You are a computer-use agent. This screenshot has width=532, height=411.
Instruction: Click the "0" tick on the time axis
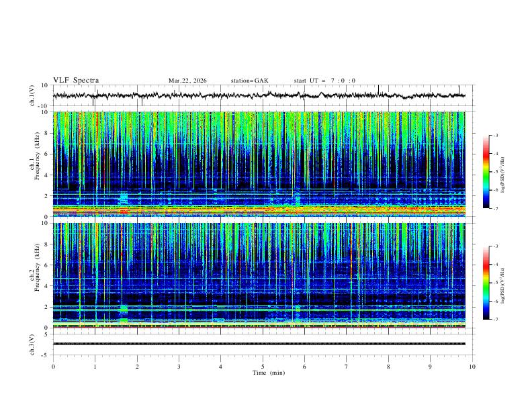(x=53, y=367)
